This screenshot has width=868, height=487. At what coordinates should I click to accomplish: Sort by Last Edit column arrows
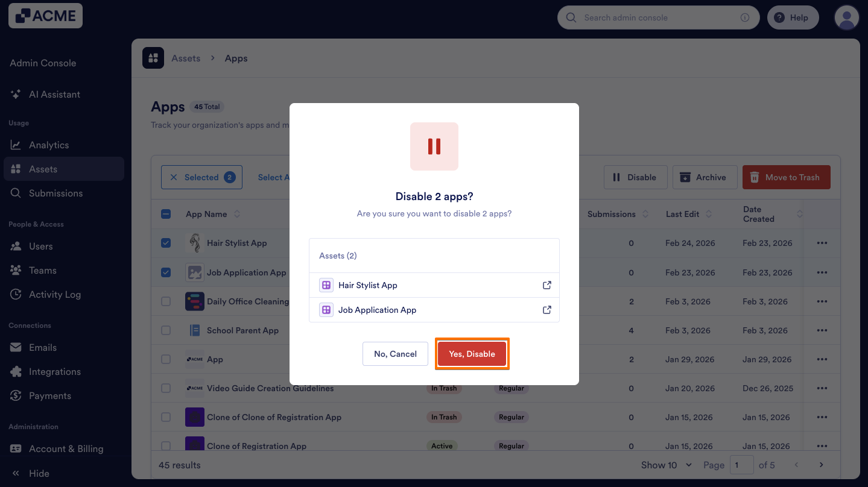pos(709,214)
